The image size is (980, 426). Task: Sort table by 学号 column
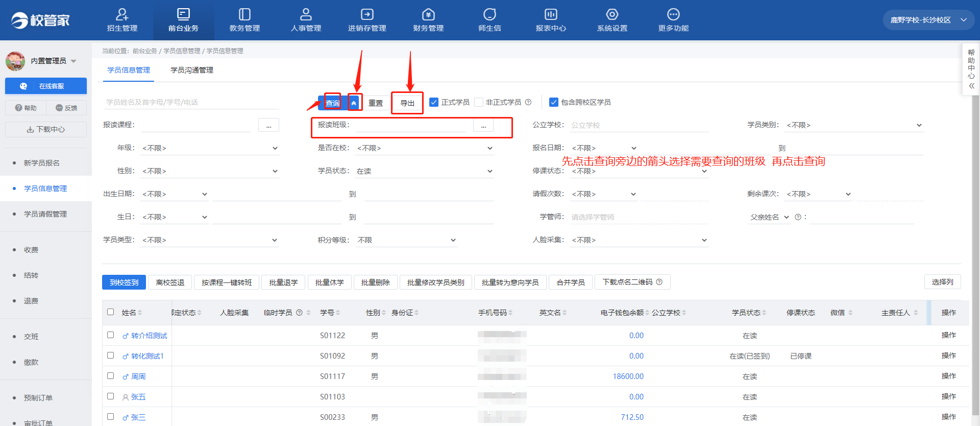tap(338, 313)
